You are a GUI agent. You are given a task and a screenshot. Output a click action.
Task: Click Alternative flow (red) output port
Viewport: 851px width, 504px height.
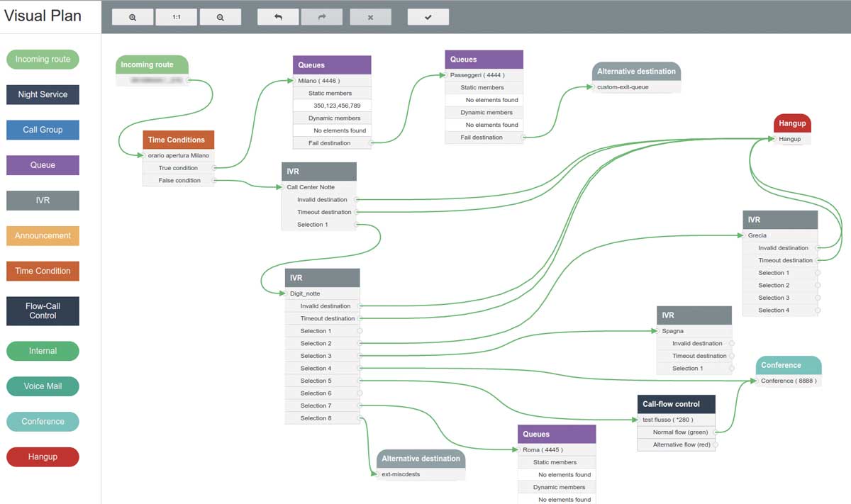716,445
